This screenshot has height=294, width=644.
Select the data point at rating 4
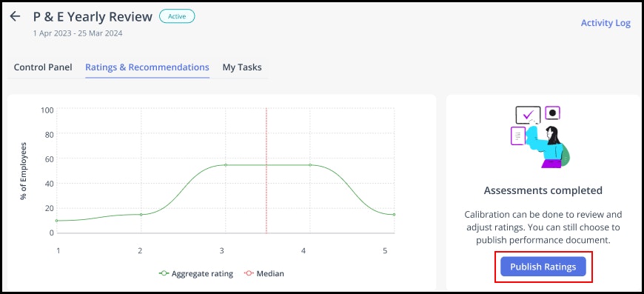tap(310, 165)
